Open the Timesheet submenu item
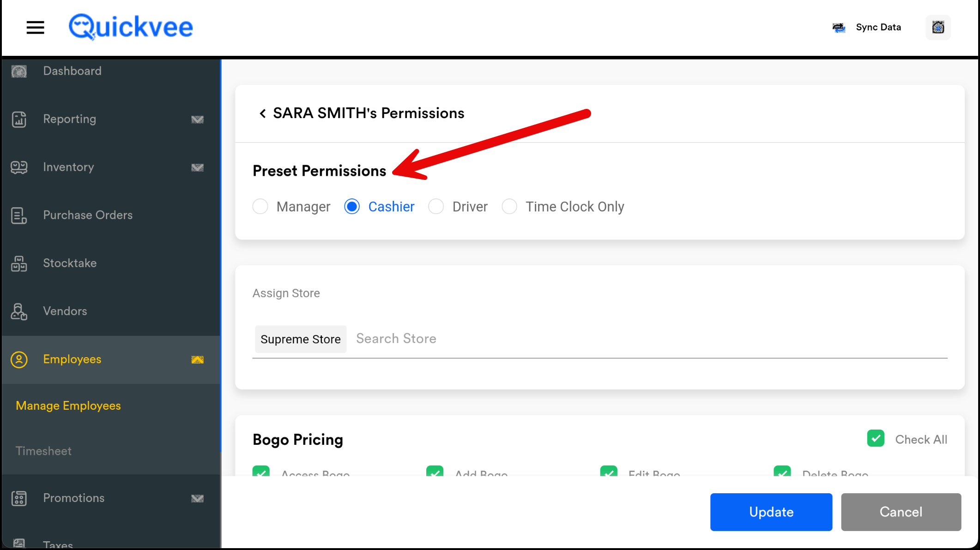 tap(43, 451)
